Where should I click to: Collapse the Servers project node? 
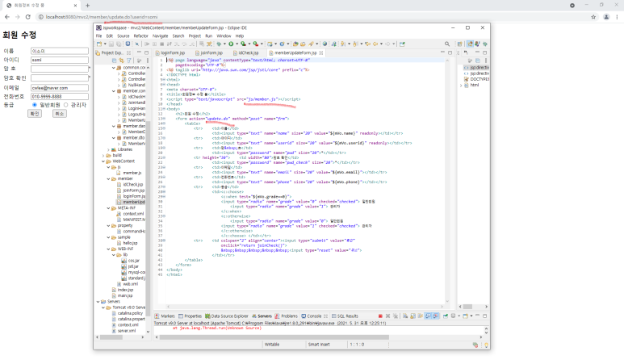(98, 302)
